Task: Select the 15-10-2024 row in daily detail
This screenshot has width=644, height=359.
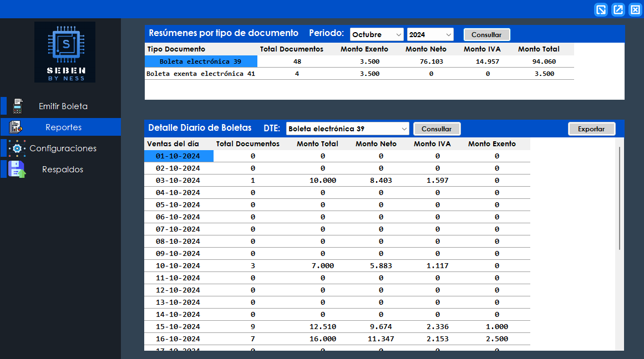Action: click(178, 327)
